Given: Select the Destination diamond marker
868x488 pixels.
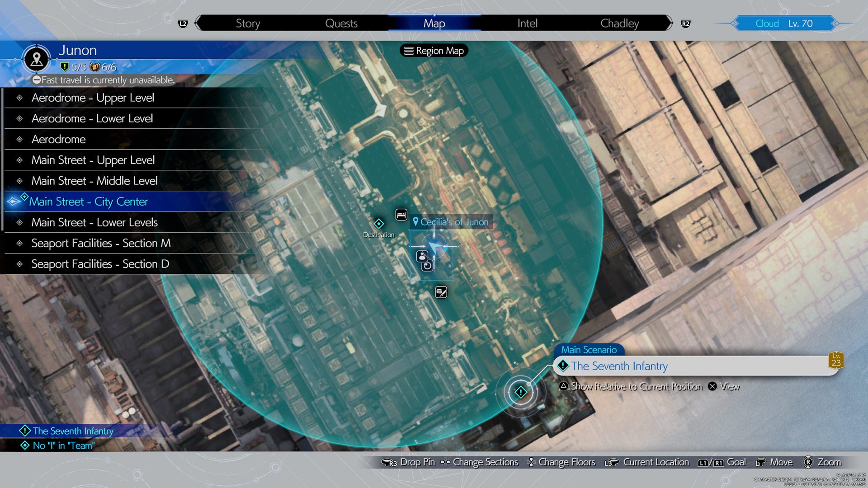Looking at the screenshot, I should click(x=379, y=224).
